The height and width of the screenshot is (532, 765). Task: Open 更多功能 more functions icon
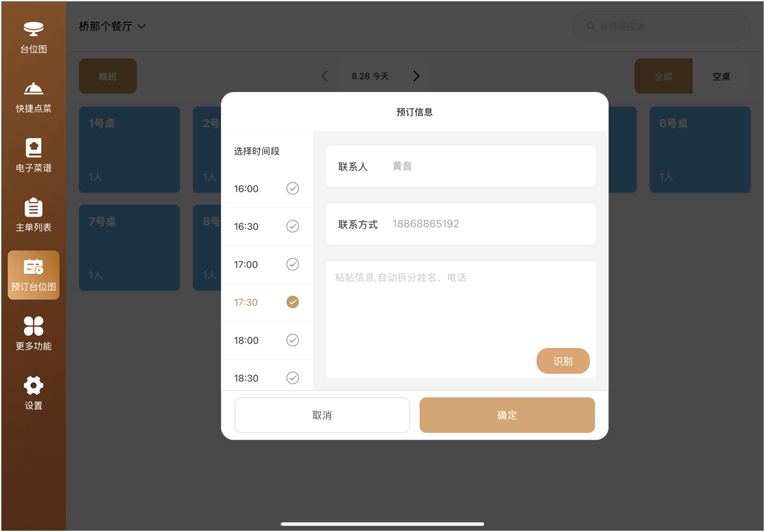(x=33, y=327)
